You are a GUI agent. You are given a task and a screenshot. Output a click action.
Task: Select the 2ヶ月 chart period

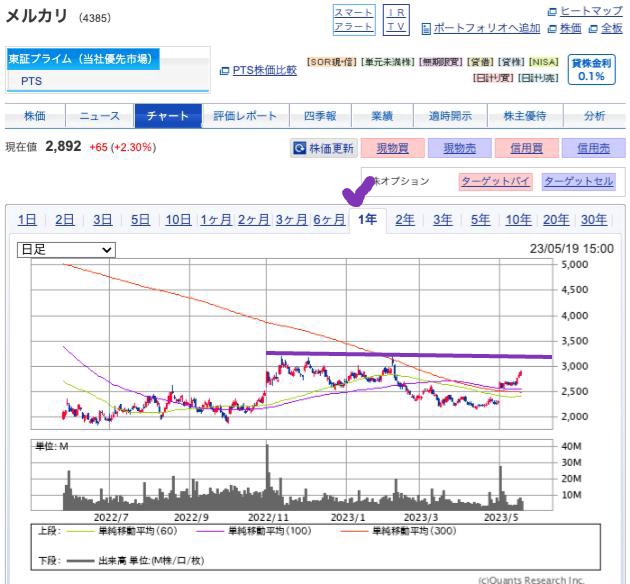tap(254, 220)
